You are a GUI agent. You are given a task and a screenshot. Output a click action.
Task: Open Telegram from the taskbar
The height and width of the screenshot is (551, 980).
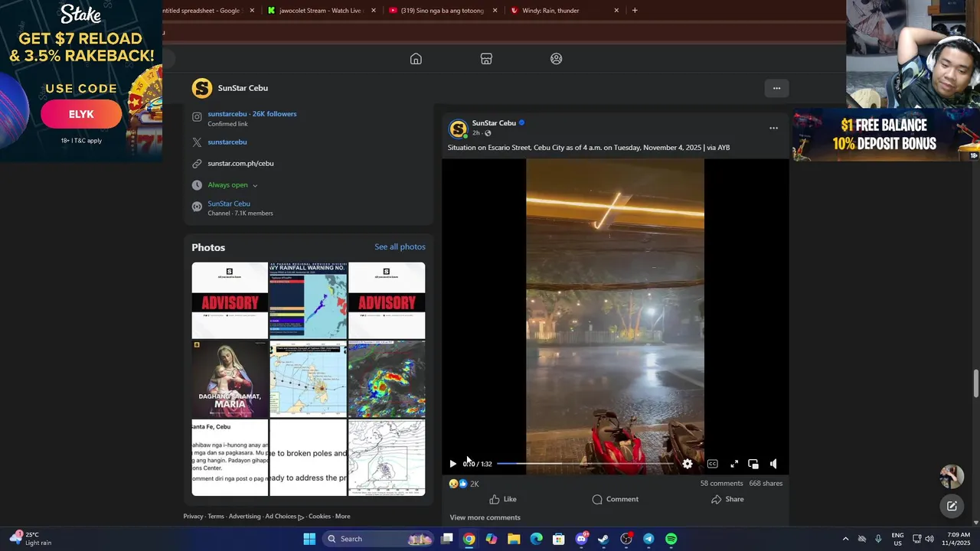click(x=648, y=539)
